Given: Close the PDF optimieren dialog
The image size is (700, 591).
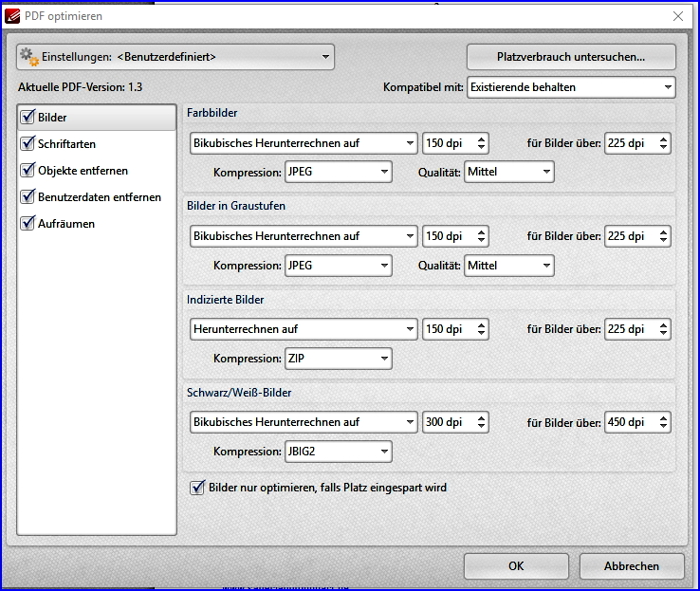Looking at the screenshot, I should coord(677,16).
